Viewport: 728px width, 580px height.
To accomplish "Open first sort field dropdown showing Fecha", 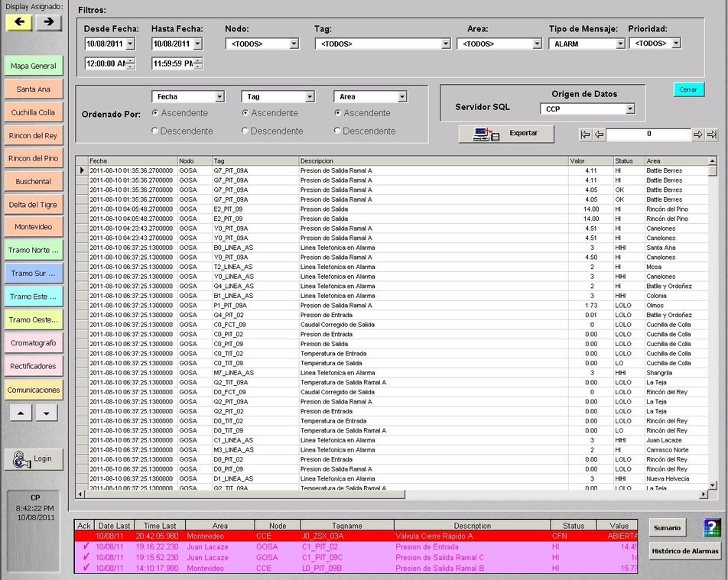I will click(219, 96).
